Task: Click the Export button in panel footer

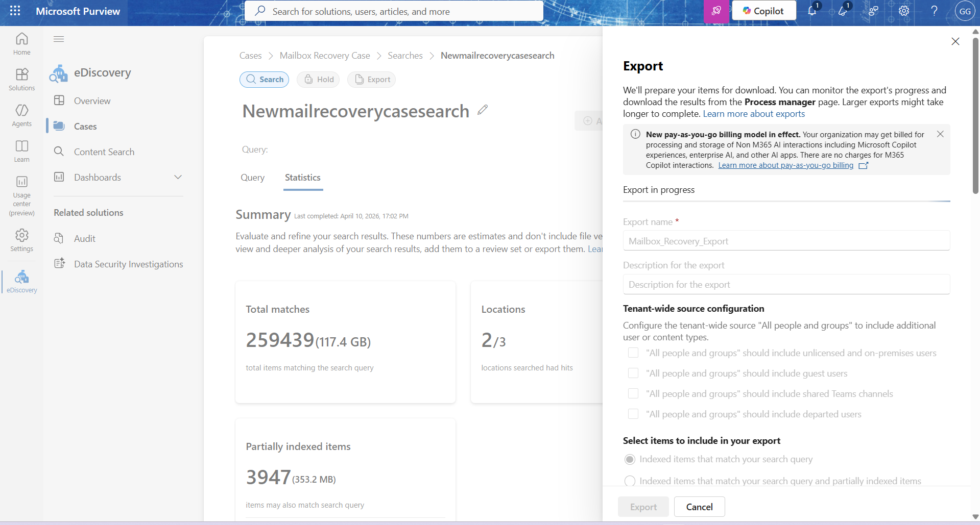Action: point(643,507)
